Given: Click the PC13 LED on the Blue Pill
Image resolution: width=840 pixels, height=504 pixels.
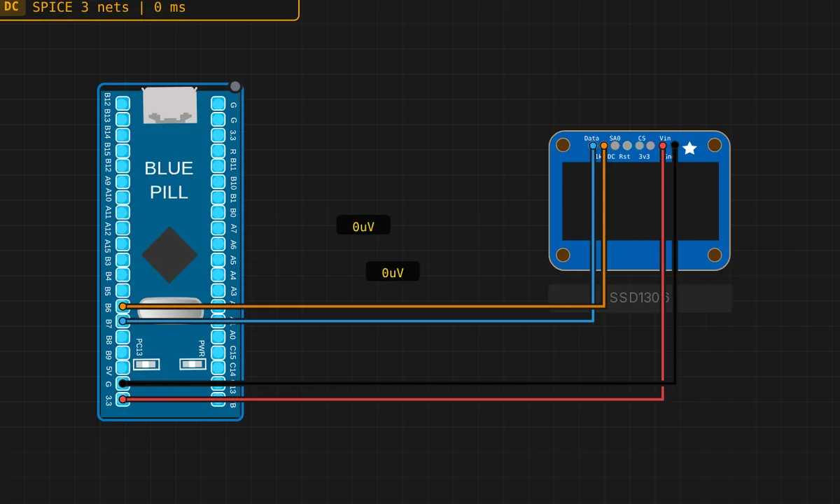Looking at the screenshot, I should pos(147,364).
